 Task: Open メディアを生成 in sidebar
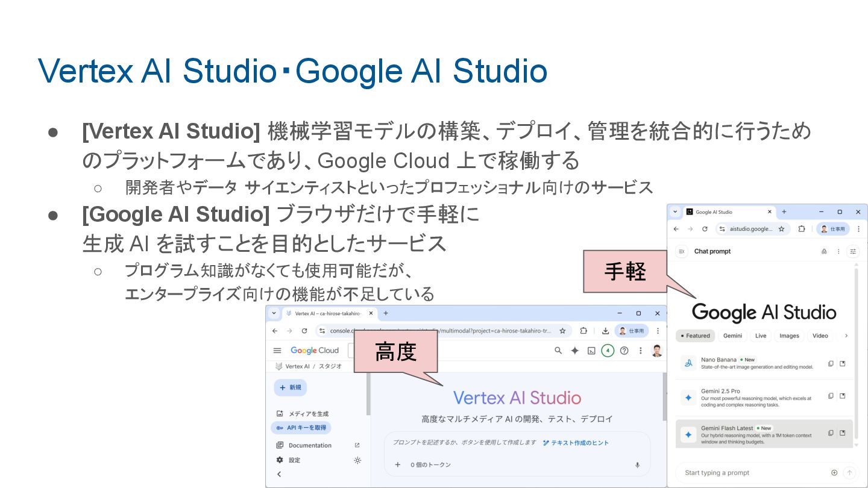click(303, 414)
